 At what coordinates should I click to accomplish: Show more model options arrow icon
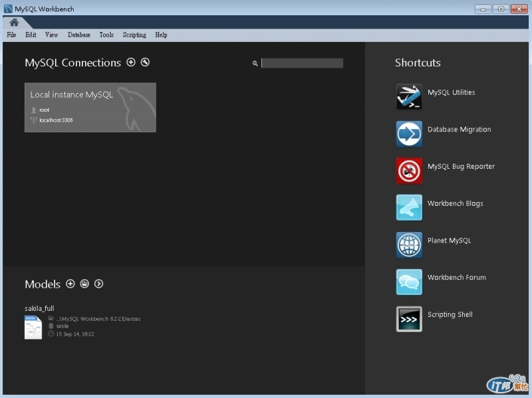(98, 284)
